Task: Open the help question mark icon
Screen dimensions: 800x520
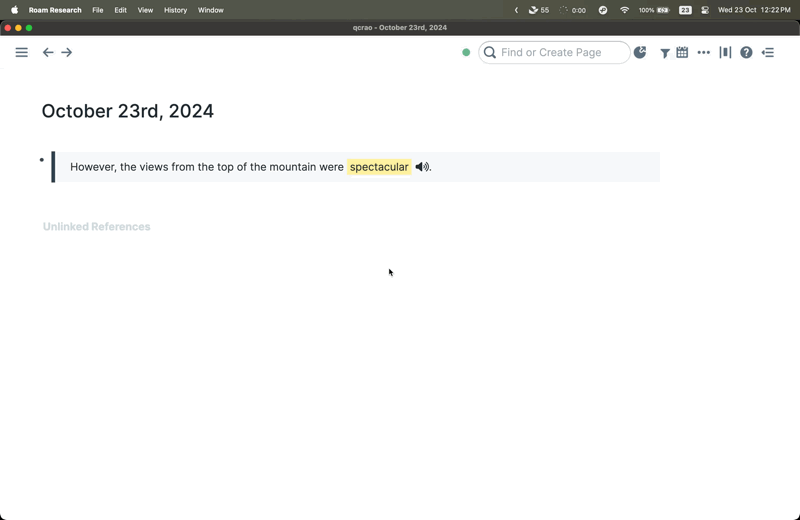Action: click(x=746, y=52)
